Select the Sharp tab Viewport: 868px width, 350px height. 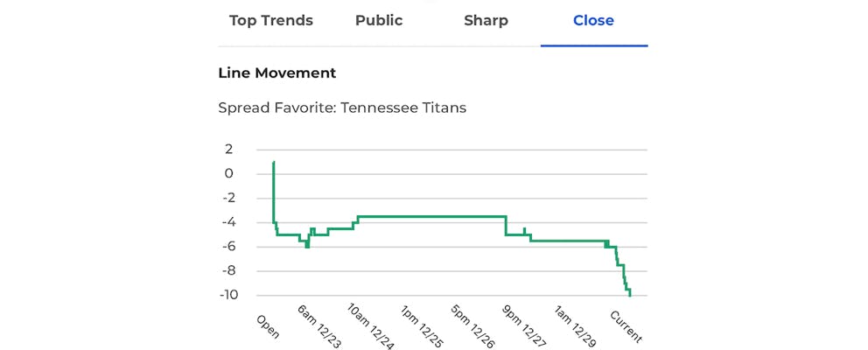[486, 20]
